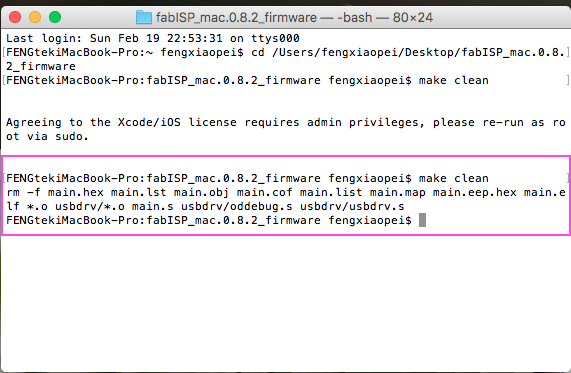Viewport: 571px width, 373px height.
Task: Maximize window using green button
Action: pos(55,17)
